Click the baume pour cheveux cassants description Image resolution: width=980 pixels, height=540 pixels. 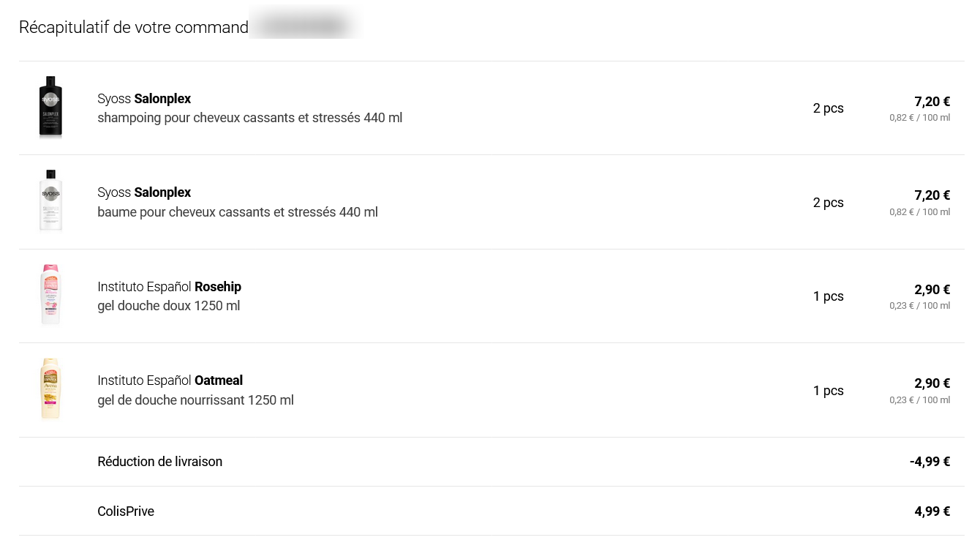[x=238, y=212]
